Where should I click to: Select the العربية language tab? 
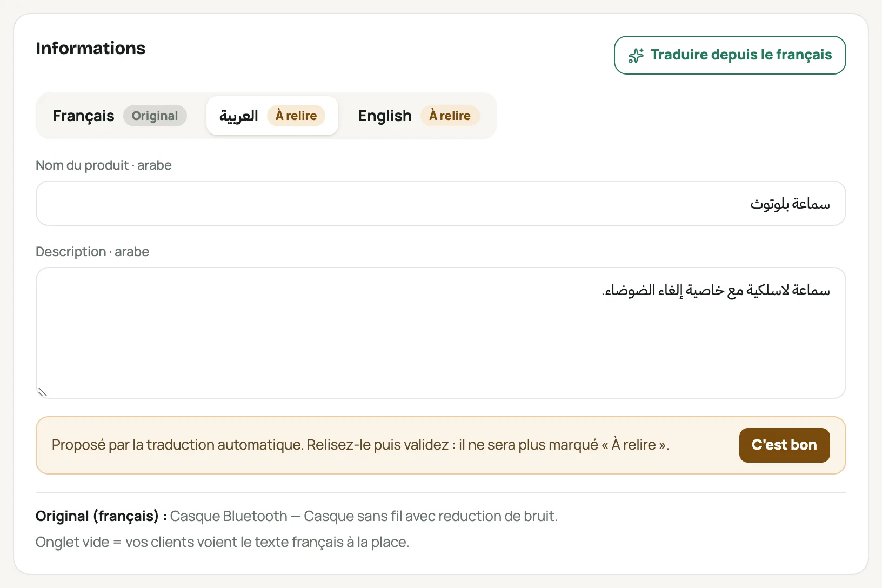pyautogui.click(x=272, y=116)
